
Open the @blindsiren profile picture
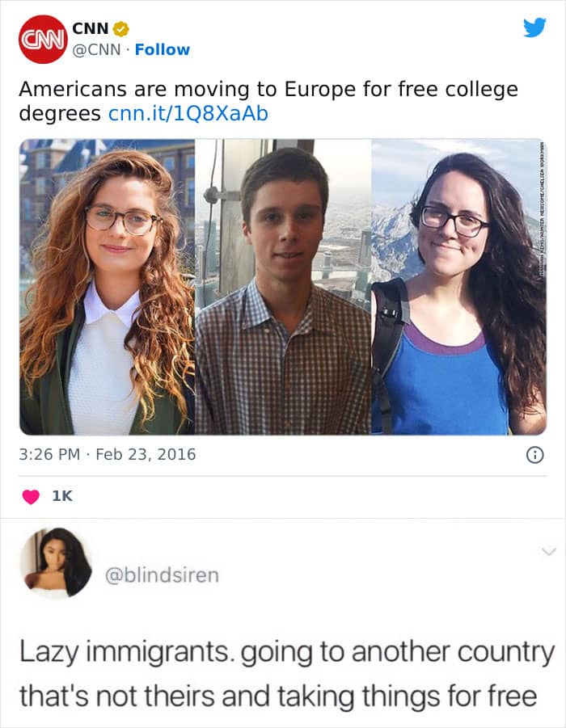coord(57,562)
